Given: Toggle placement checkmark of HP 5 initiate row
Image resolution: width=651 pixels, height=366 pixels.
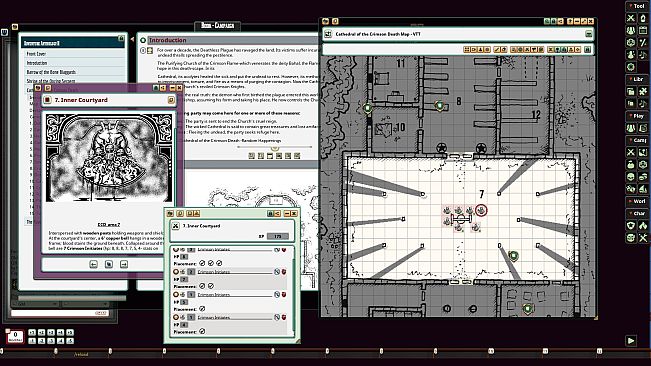Looking at the screenshot, I should 202,309.
